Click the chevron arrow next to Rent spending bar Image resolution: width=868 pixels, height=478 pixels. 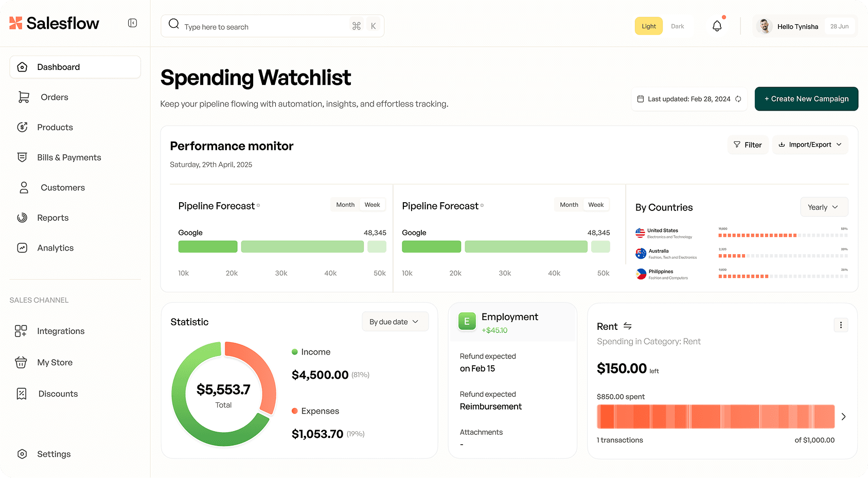click(x=843, y=417)
